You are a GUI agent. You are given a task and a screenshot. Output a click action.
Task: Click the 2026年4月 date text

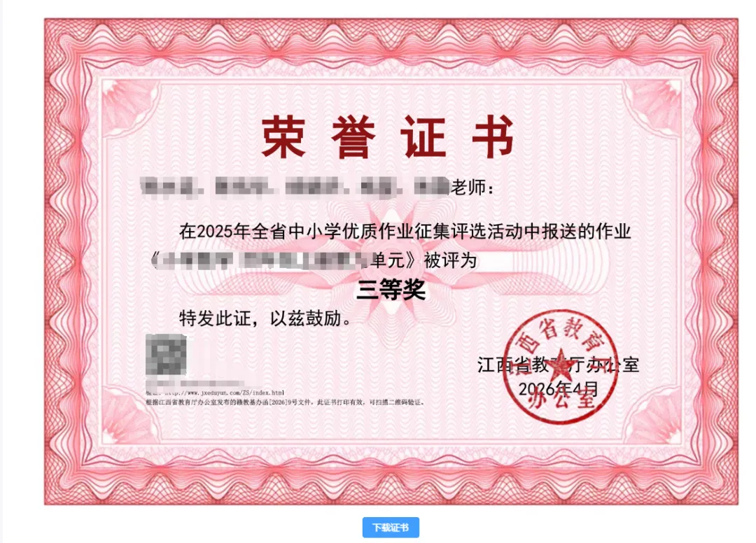tap(559, 388)
